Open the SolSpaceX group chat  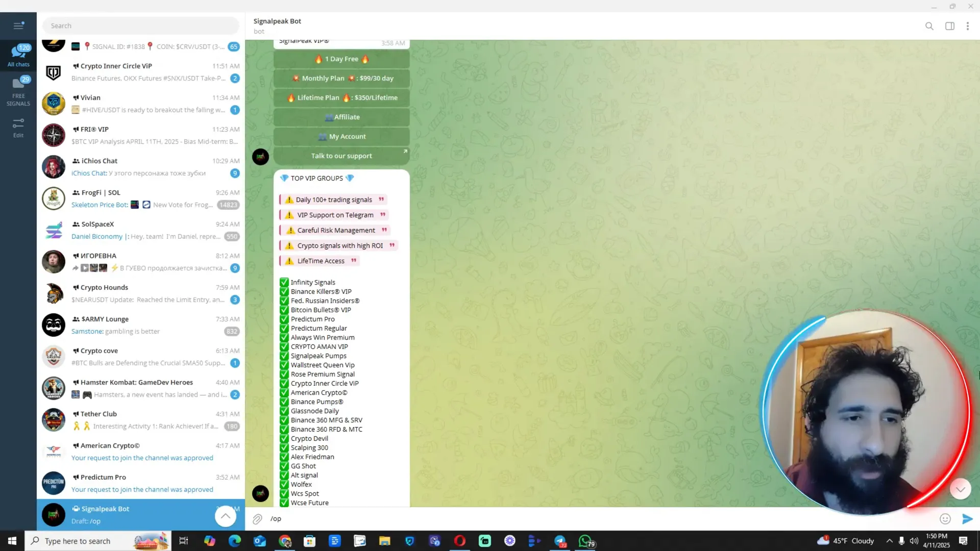141,230
